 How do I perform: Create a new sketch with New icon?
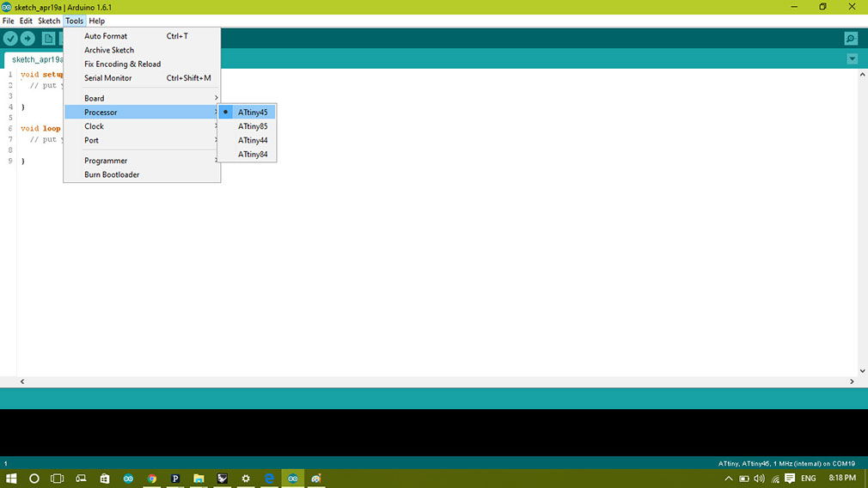pyautogui.click(x=49, y=39)
